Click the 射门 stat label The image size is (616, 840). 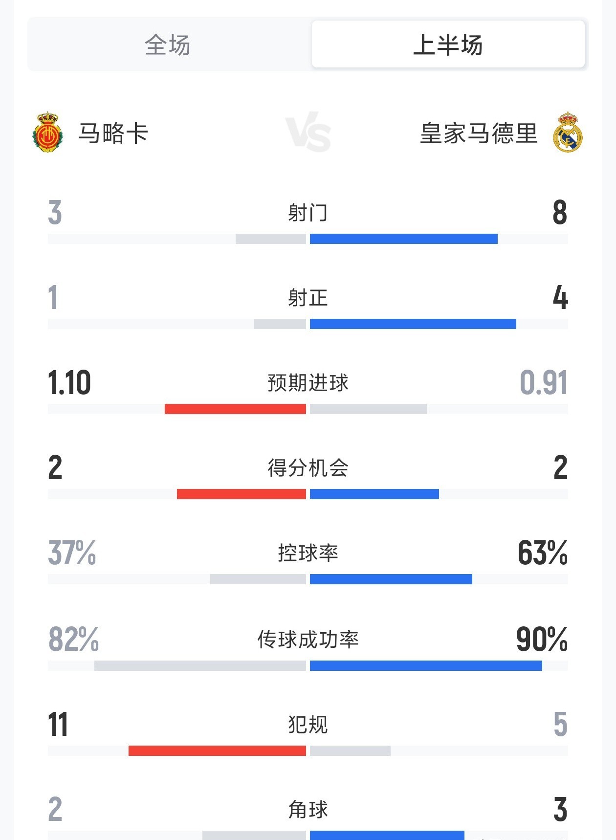coord(308,213)
